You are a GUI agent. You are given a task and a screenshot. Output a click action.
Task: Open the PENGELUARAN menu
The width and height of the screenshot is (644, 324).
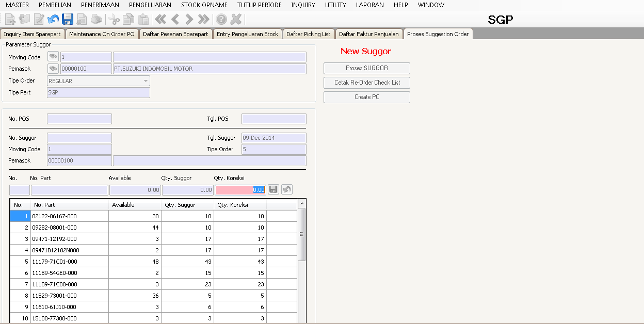point(150,5)
